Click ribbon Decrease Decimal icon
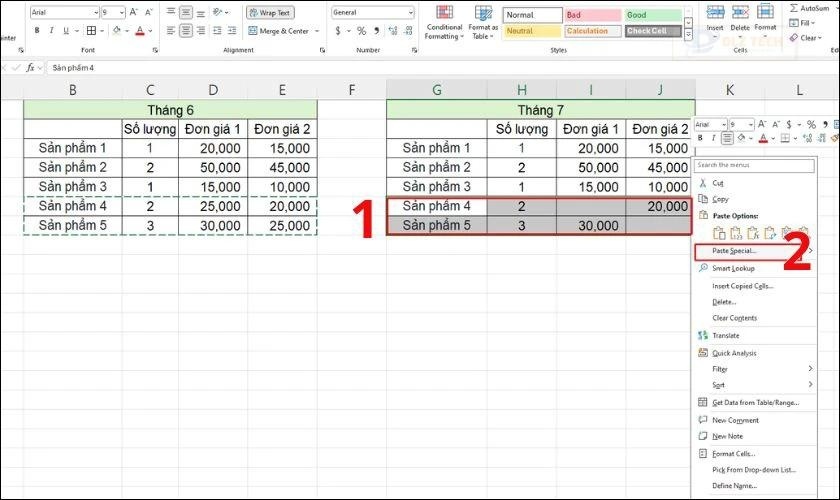 coord(409,31)
